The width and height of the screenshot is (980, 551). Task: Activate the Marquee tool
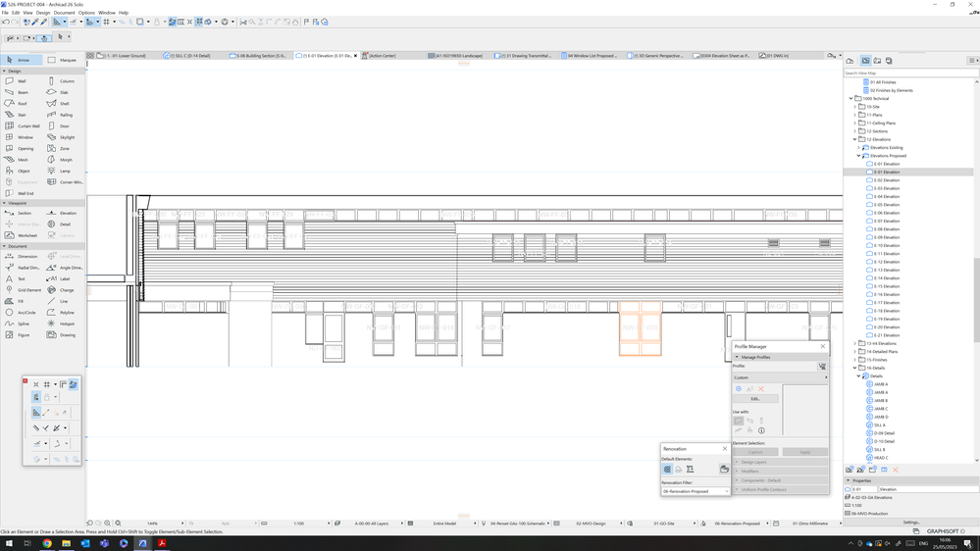[64, 60]
